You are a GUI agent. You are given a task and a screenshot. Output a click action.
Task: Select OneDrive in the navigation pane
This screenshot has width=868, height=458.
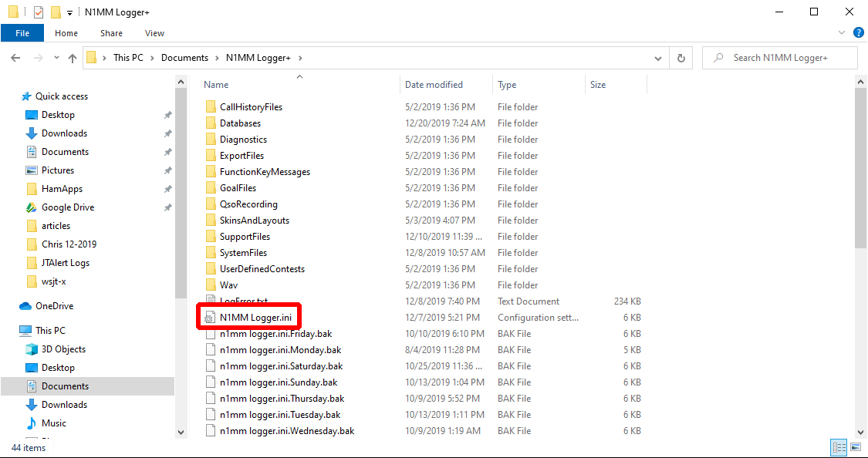coord(54,306)
